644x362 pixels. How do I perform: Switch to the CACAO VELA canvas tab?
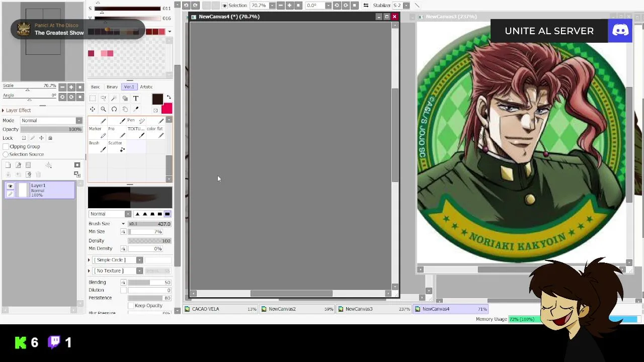point(221,309)
